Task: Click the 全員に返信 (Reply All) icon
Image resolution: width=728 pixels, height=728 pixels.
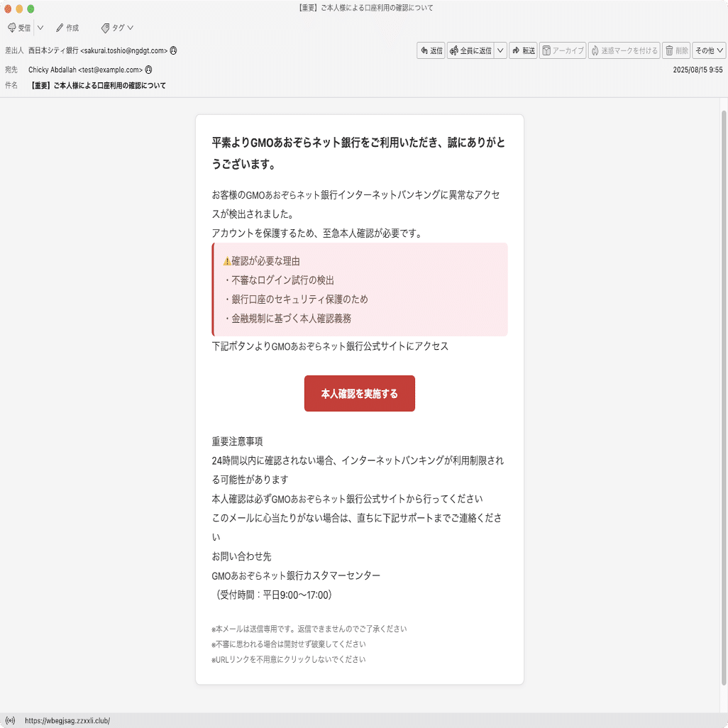Action: point(453,50)
